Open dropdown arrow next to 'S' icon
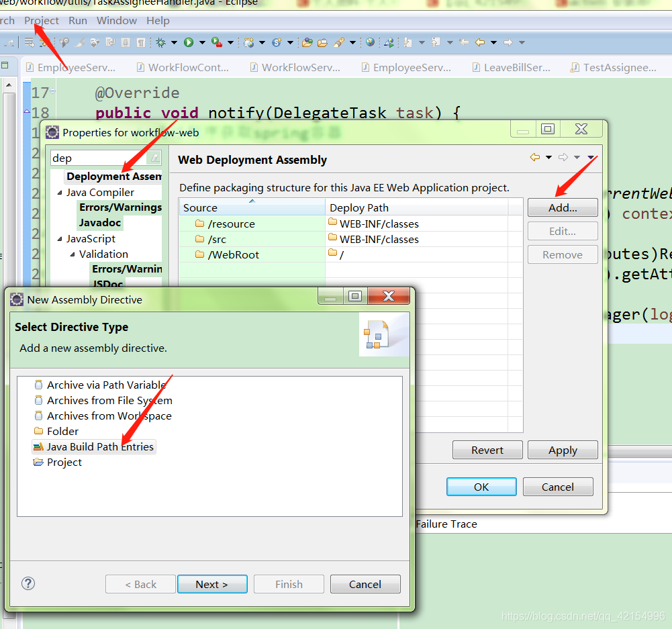Viewport: 672px width, 629px height. pyautogui.click(x=290, y=42)
